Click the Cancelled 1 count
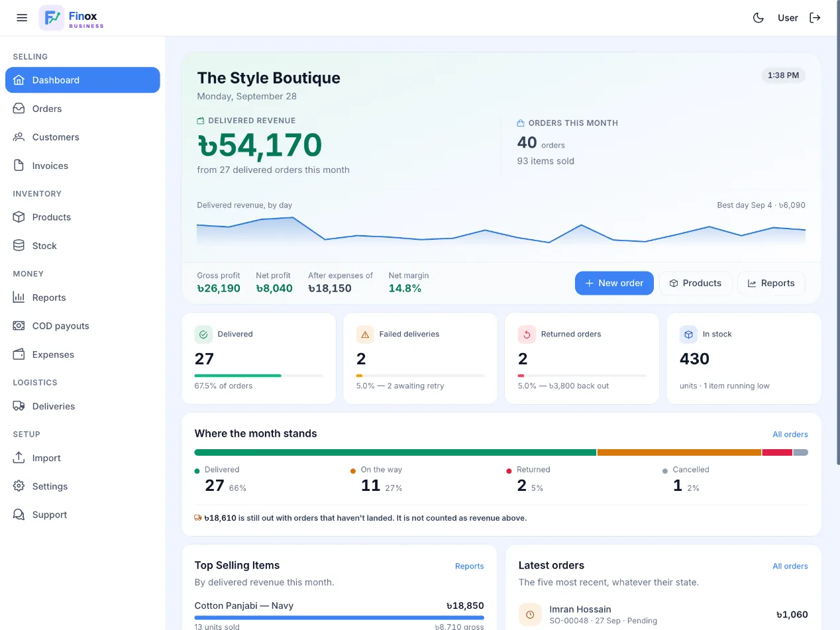 678,486
